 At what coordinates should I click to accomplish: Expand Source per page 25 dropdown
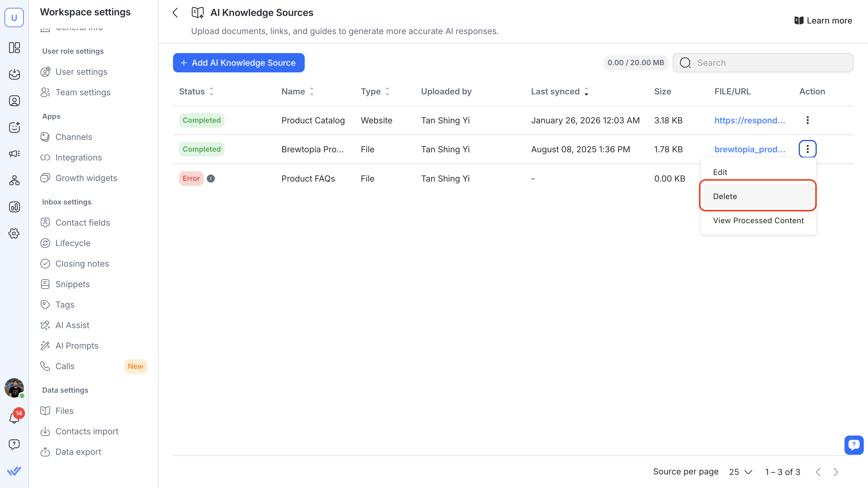pyautogui.click(x=741, y=472)
